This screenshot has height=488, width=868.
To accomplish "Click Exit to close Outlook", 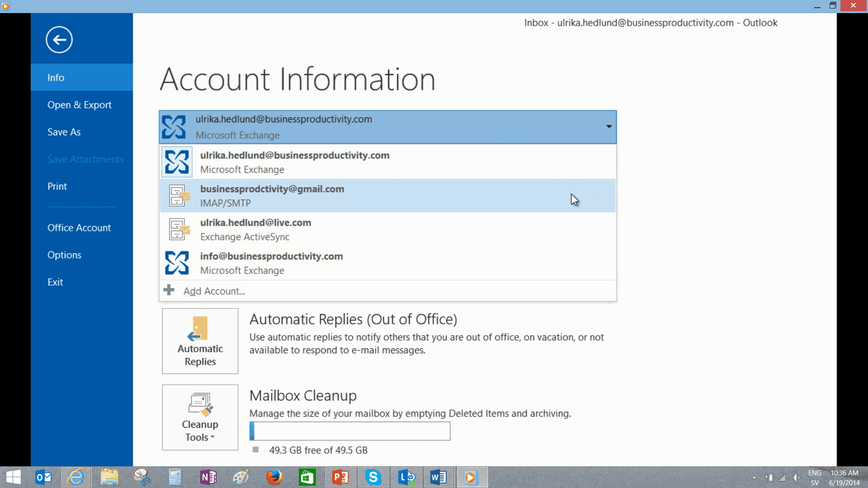I will click(82, 282).
